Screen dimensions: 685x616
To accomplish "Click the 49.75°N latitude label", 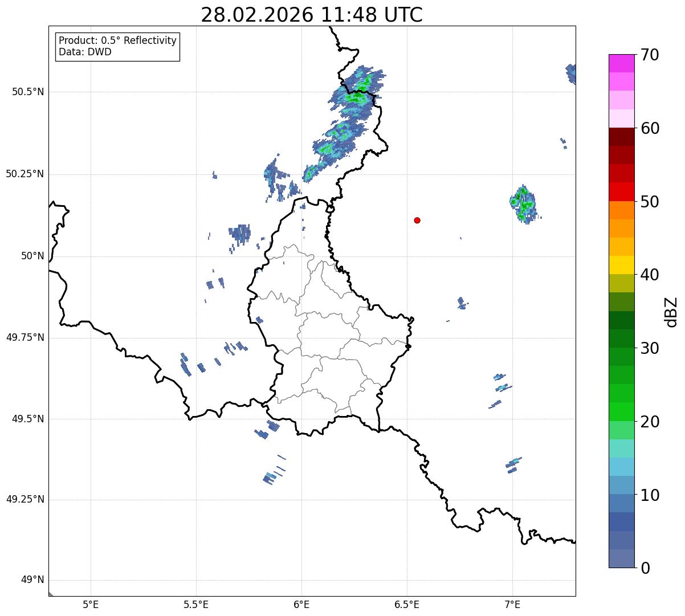I will (25, 337).
